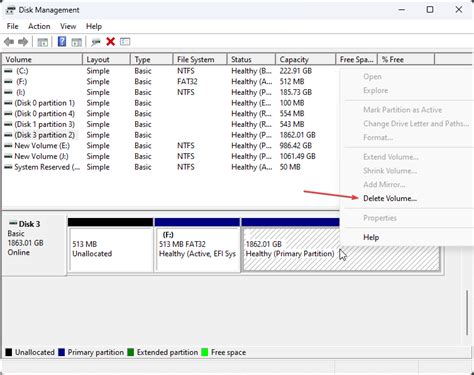
Task: Sort by the Type column header
Action: (152, 59)
